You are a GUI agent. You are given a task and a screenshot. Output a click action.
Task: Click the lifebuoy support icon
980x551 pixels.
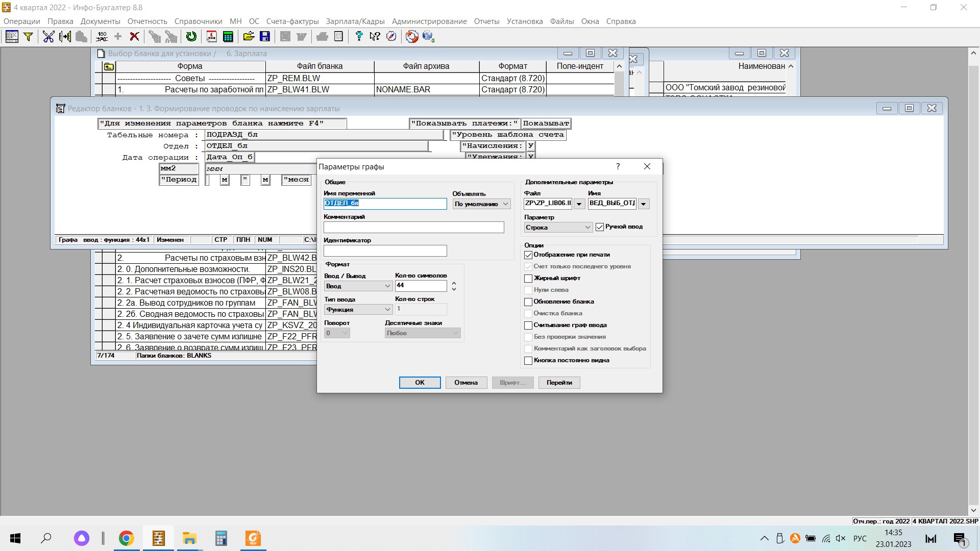pos(412,36)
